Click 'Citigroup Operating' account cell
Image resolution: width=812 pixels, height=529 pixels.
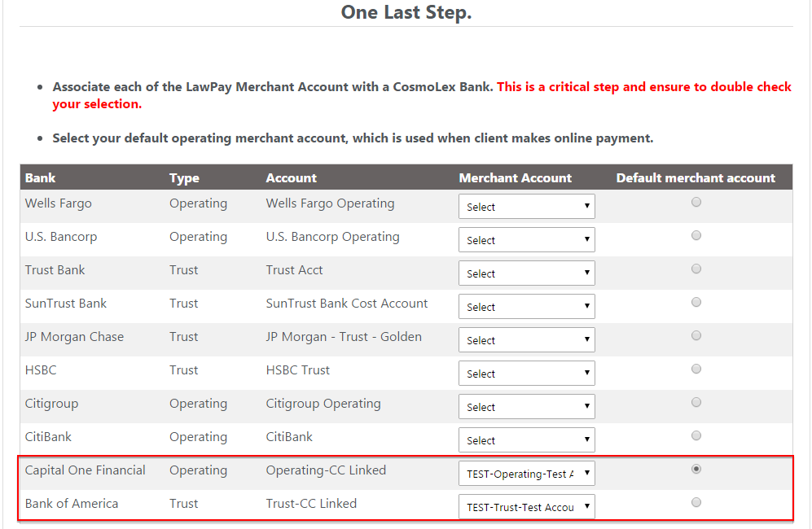pos(323,404)
